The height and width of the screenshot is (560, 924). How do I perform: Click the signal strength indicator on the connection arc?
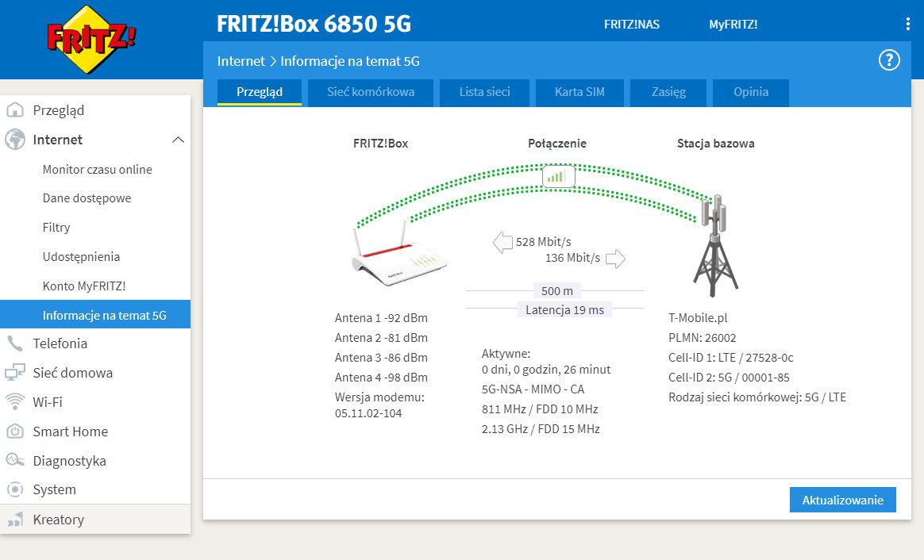coord(558,176)
